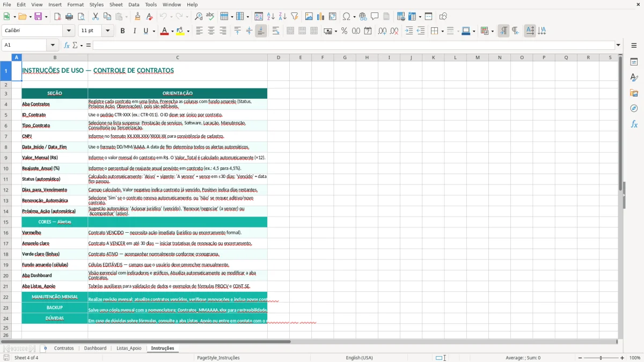
Task: Click the Copy icon
Action: (x=107, y=17)
